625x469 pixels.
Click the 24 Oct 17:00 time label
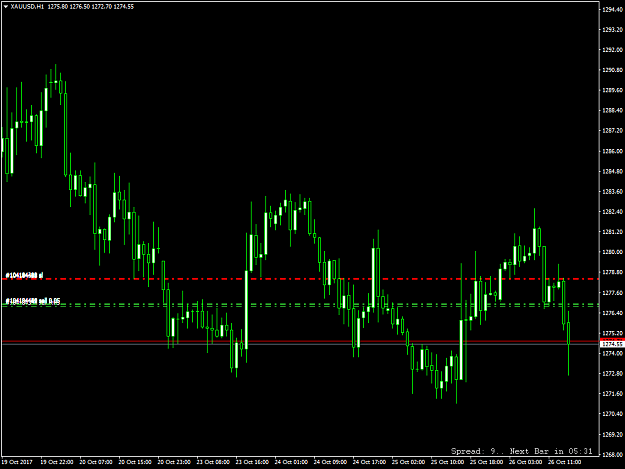tap(369, 462)
